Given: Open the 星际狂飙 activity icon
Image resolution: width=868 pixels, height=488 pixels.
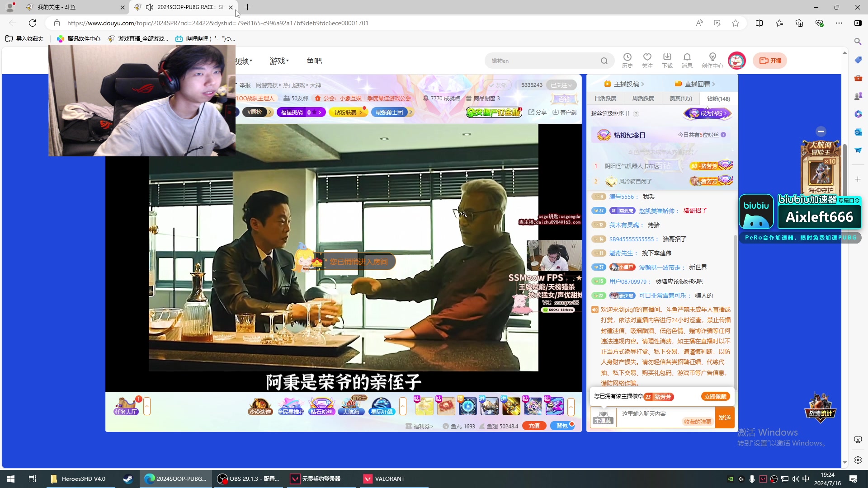Looking at the screenshot, I should [382, 406].
